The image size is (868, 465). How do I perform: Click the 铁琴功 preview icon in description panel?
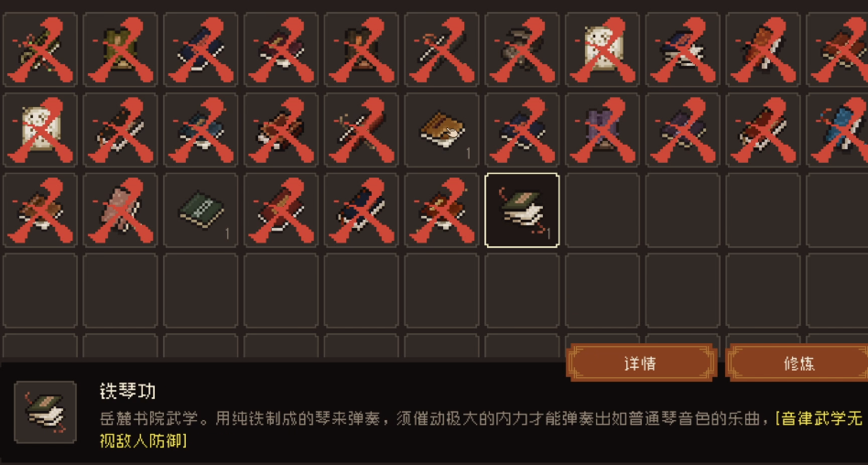(x=46, y=412)
